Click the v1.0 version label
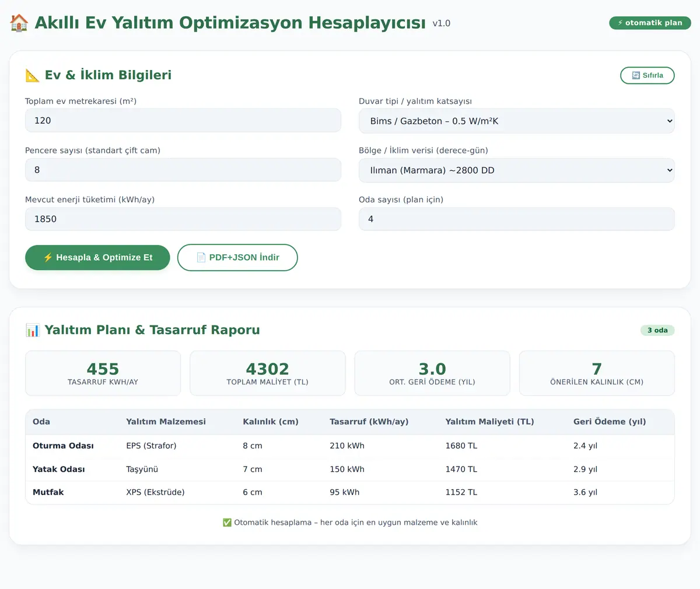 click(x=442, y=23)
